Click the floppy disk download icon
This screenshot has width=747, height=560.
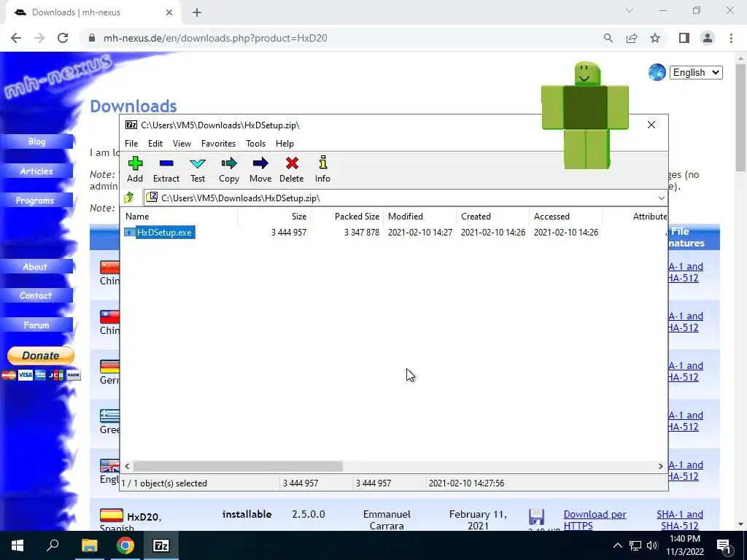536,517
